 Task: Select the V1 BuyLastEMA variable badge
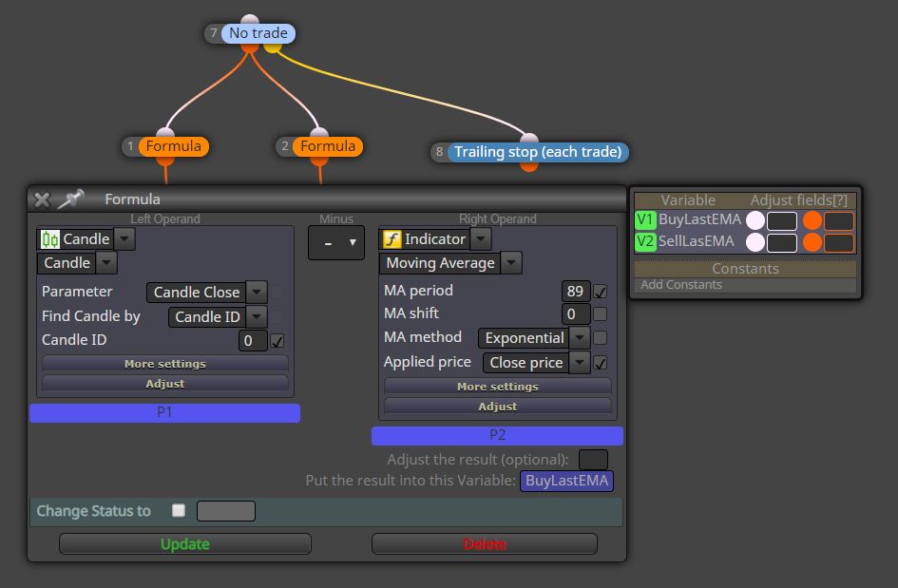coord(645,219)
